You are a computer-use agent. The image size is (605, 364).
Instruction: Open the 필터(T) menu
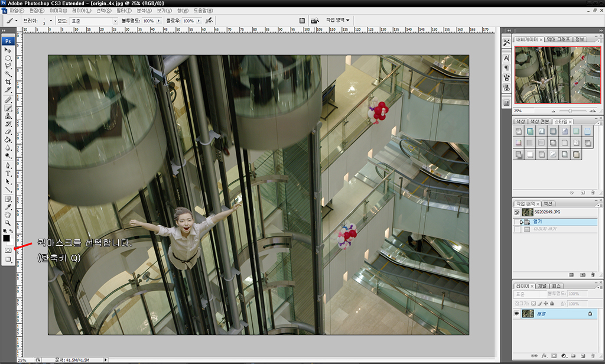tap(124, 11)
